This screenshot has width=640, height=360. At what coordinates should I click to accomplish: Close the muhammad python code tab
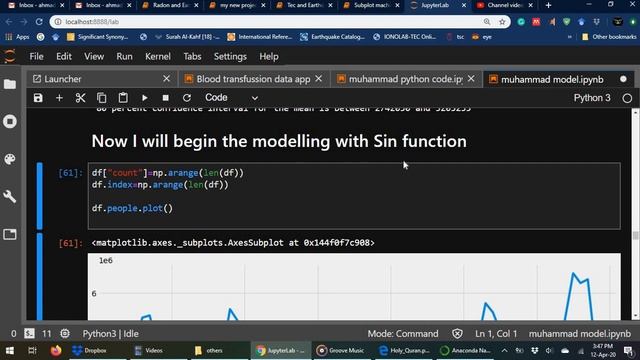pyautogui.click(x=471, y=78)
